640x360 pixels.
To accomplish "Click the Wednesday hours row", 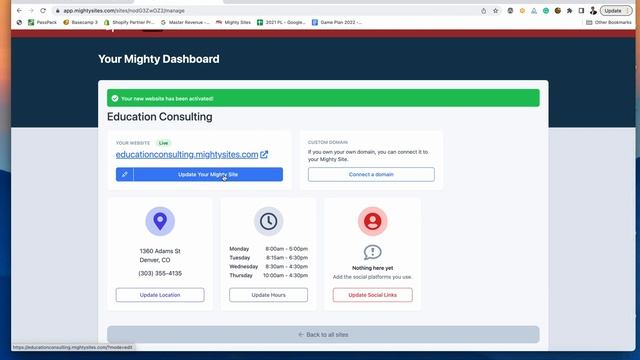I will point(268,267).
